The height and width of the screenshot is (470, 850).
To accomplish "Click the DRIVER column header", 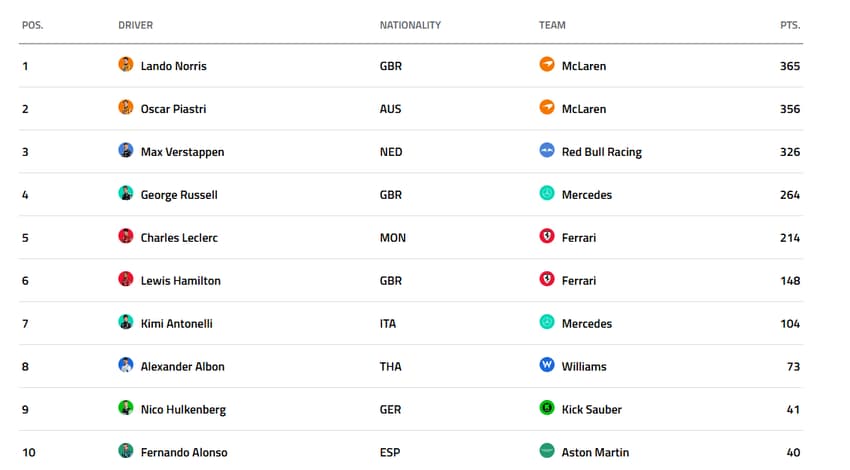I will click(x=136, y=25).
